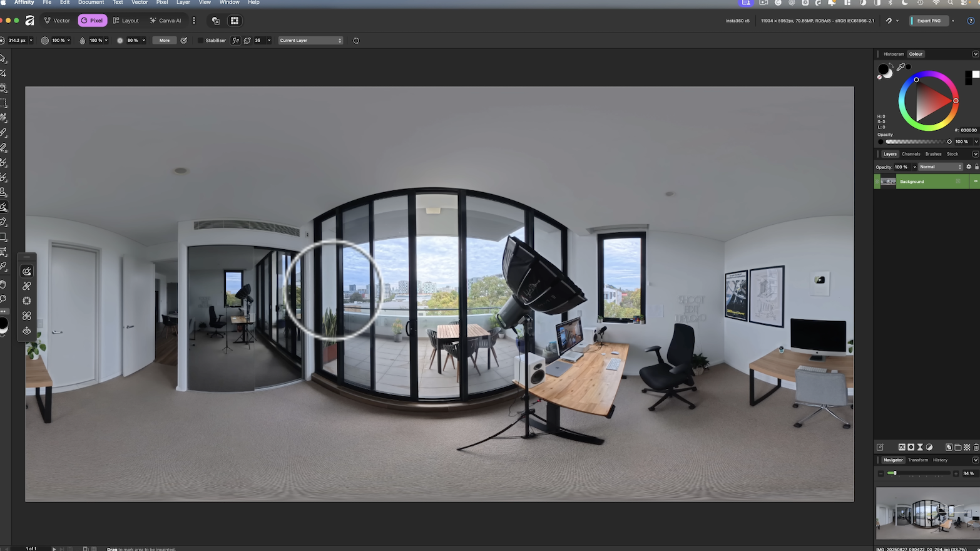The height and width of the screenshot is (551, 980).
Task: Click edit pencil icon in Layers panel footer
Action: point(880,447)
